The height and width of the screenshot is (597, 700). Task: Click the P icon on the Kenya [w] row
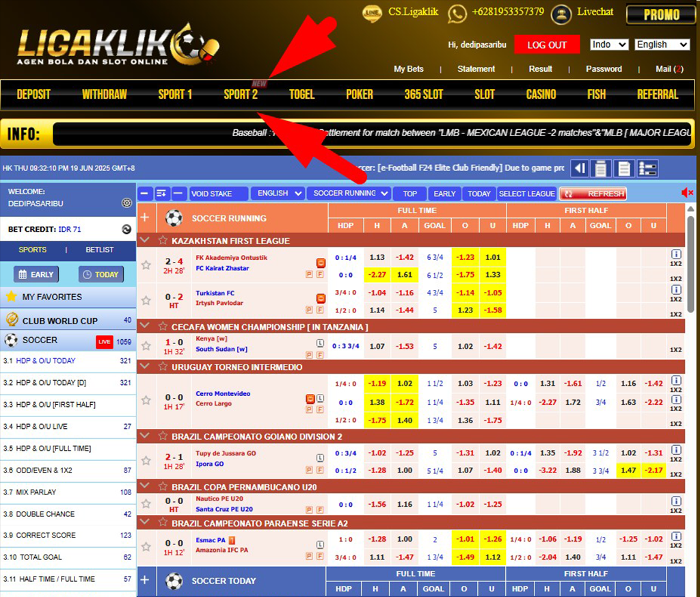point(309,355)
